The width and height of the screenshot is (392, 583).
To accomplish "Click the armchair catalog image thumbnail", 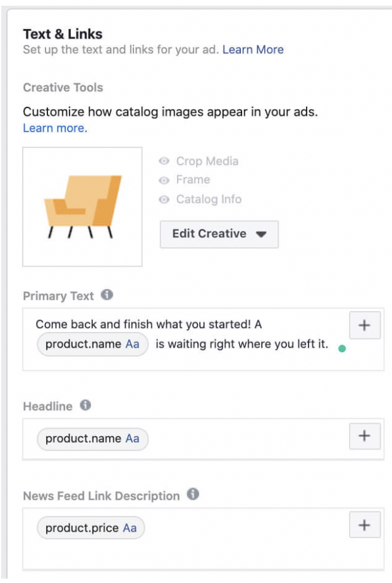I will [82, 207].
